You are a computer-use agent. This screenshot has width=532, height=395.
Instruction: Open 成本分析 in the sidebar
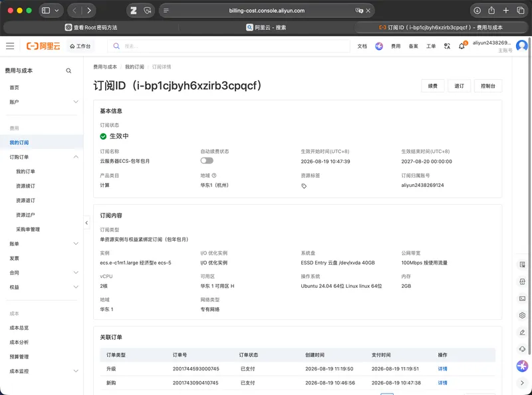19,342
